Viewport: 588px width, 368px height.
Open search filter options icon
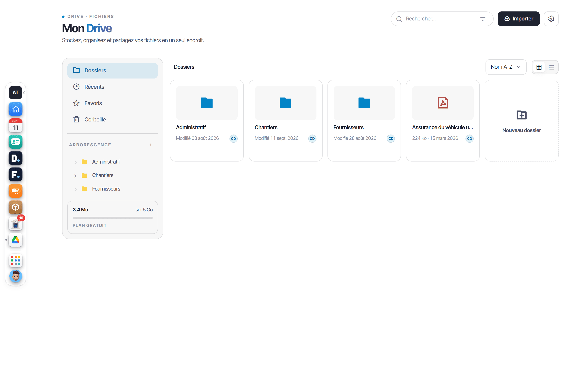tap(483, 19)
